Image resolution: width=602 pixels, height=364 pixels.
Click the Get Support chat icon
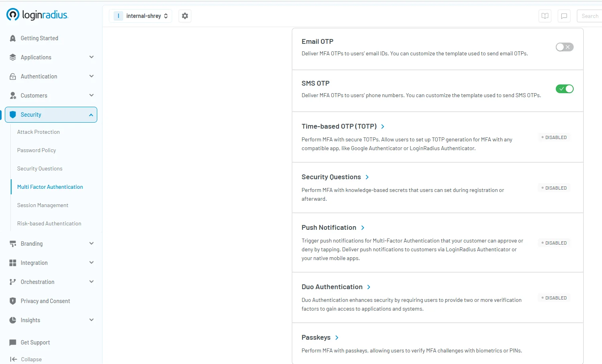pos(13,342)
